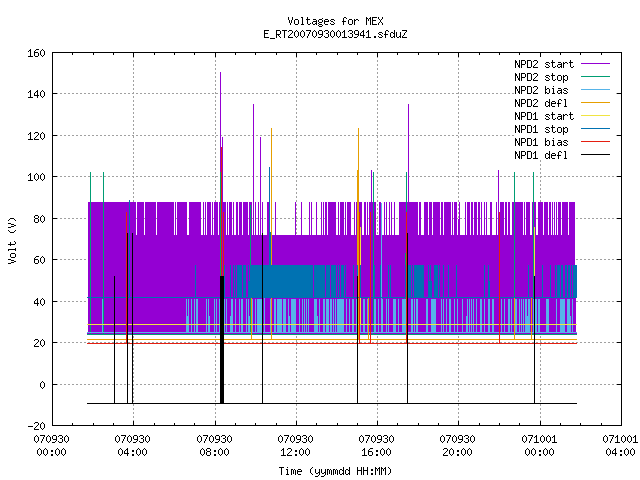Click the NPD2 start purple legend line
The image size is (640, 480).
(x=596, y=64)
